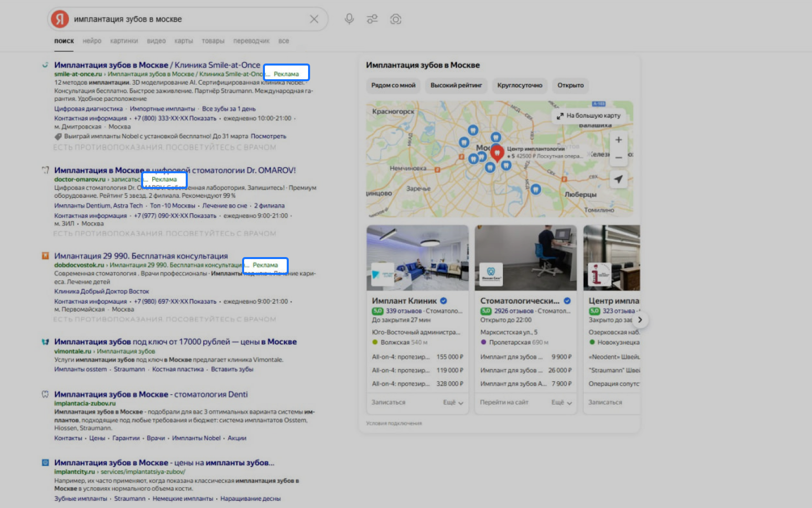Click 'Перейти на сайт' button

pyautogui.click(x=504, y=402)
